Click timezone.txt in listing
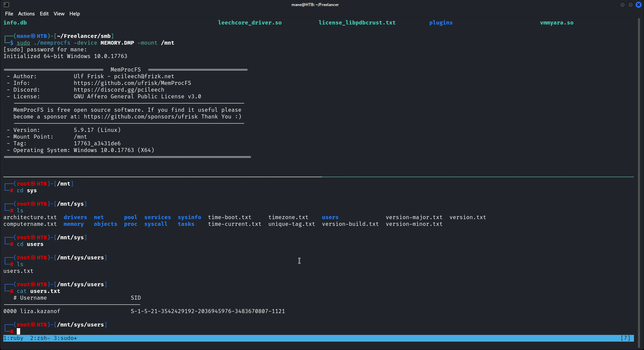 pyautogui.click(x=288, y=217)
